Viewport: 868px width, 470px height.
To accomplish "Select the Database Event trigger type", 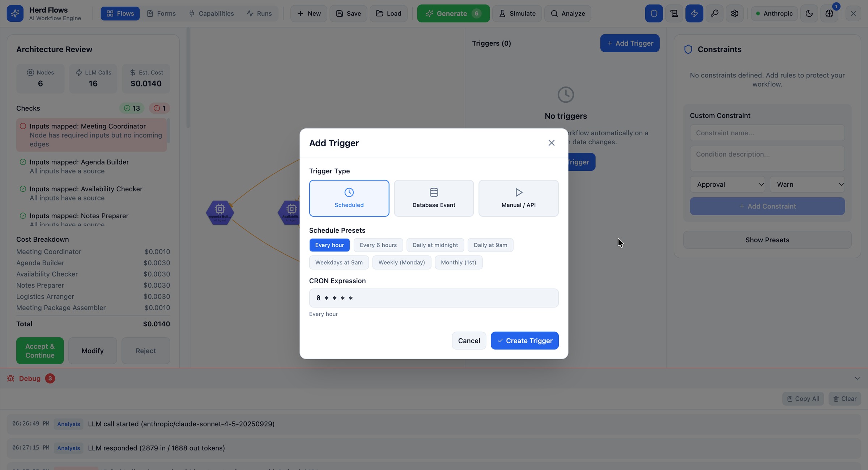I will click(x=434, y=198).
